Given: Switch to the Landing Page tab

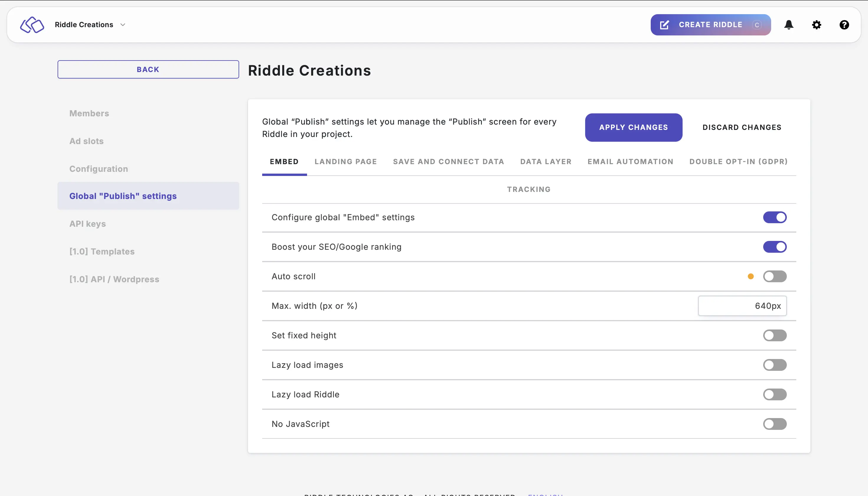Looking at the screenshot, I should pos(346,161).
